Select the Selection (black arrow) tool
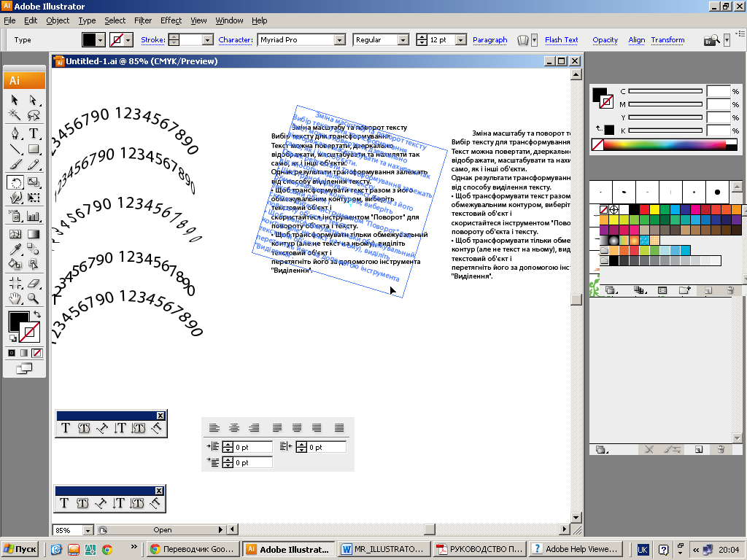 pyautogui.click(x=15, y=99)
